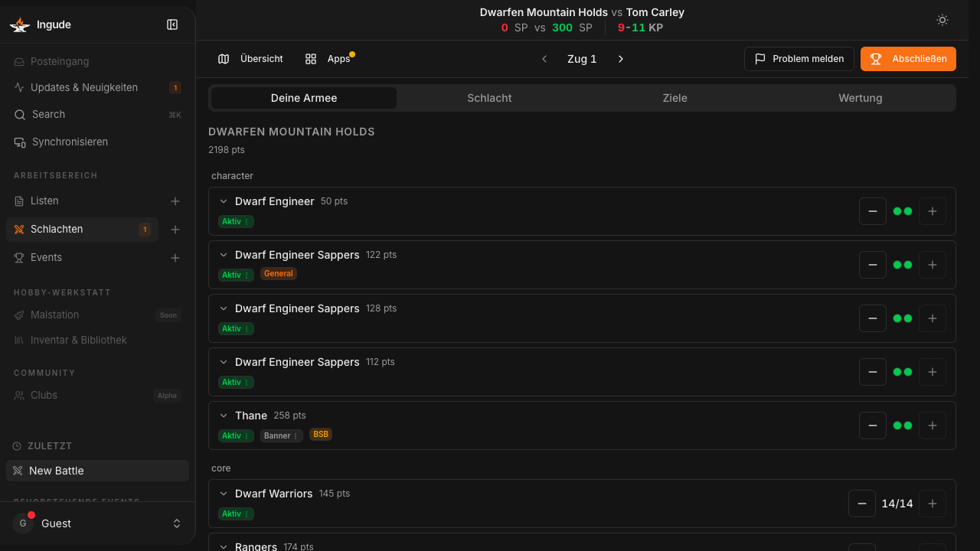Click Problem melden button

[x=799, y=59]
